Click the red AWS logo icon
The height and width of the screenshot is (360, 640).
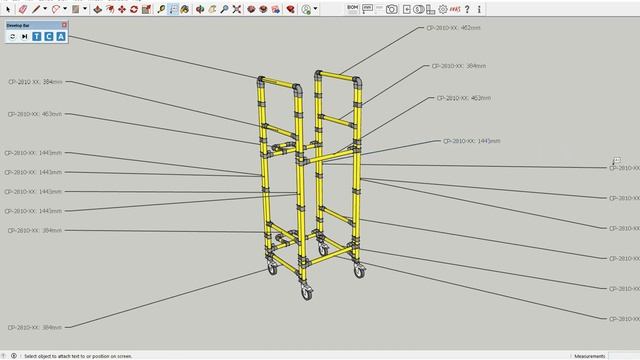coord(455,9)
